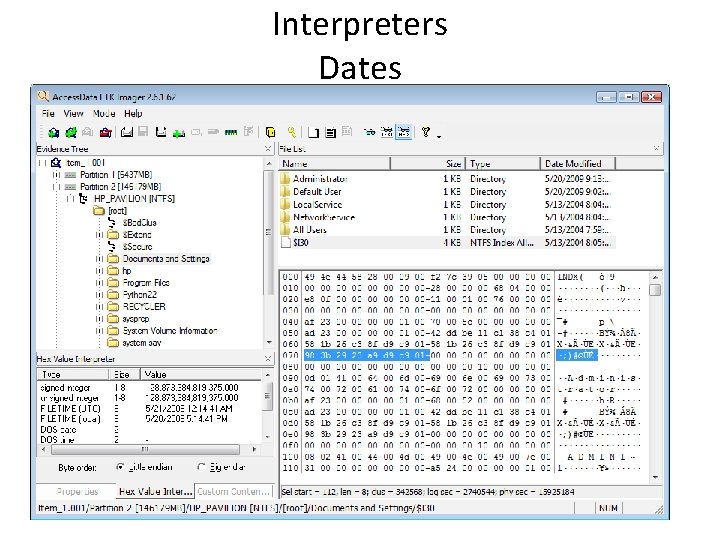Viewport: 720px width, 540px height.
Task: Click the $I30 file icon in File List
Action: pyautogui.click(x=286, y=242)
